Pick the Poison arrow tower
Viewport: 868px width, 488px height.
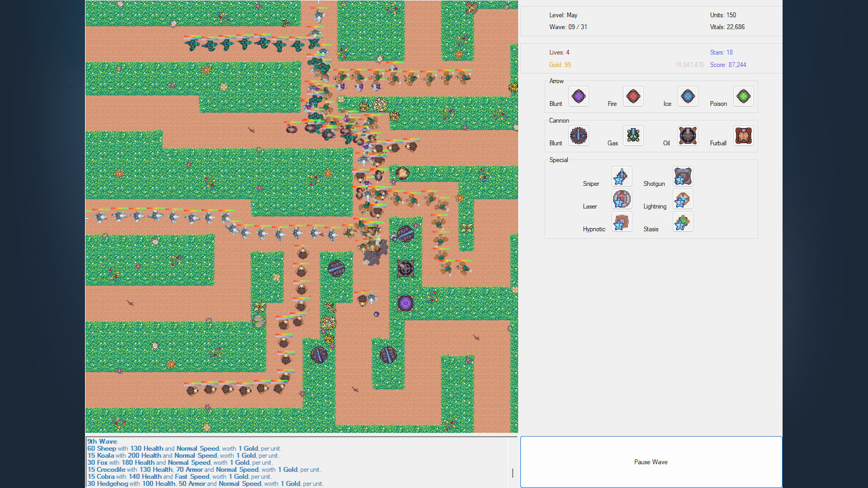coord(743,96)
